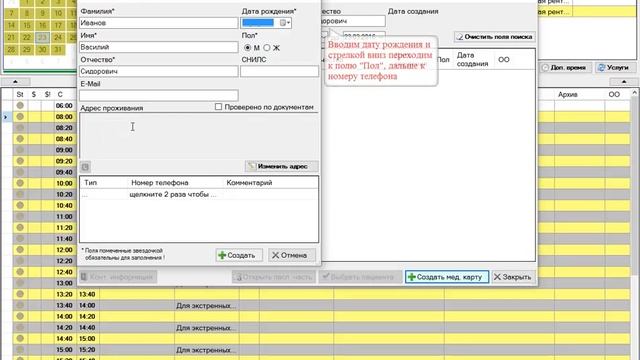Collapse the right panel with the up arrow

pyautogui.click(x=624, y=82)
